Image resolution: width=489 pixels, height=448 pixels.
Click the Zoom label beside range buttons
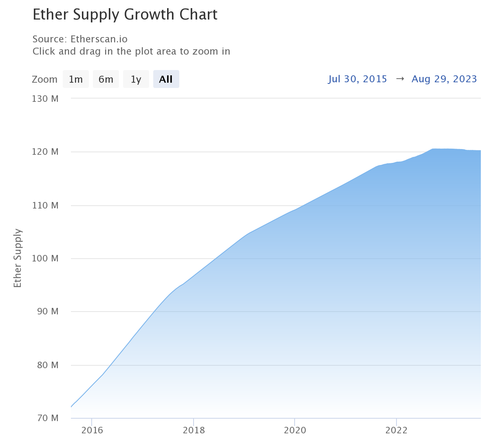pyautogui.click(x=44, y=79)
